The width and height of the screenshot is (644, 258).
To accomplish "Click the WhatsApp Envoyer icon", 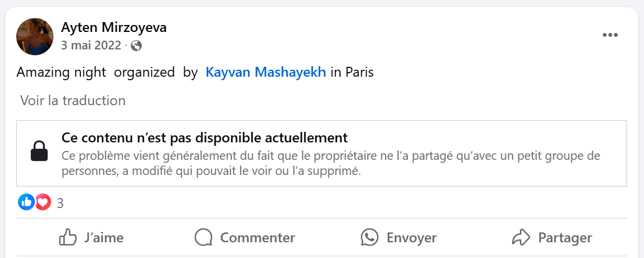I will (x=369, y=238).
